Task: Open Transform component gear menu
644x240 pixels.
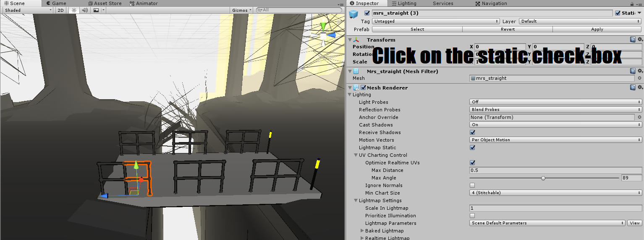Action: coord(640,40)
